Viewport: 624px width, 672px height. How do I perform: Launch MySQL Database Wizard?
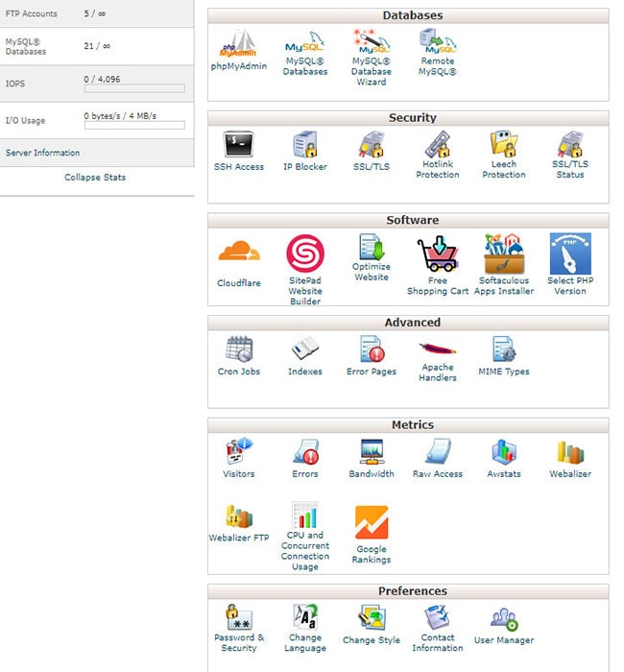[x=372, y=57]
